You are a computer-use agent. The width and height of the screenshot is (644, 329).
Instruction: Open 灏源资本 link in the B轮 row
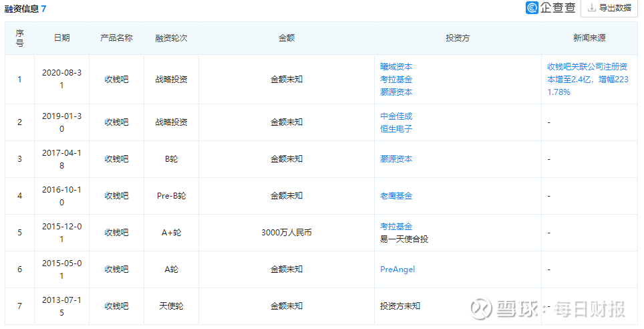tap(396, 159)
